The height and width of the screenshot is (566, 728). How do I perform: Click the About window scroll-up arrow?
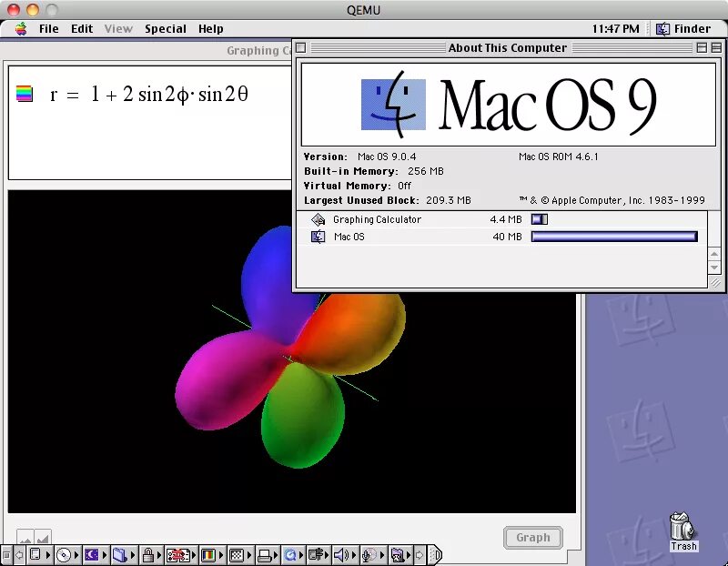point(714,254)
